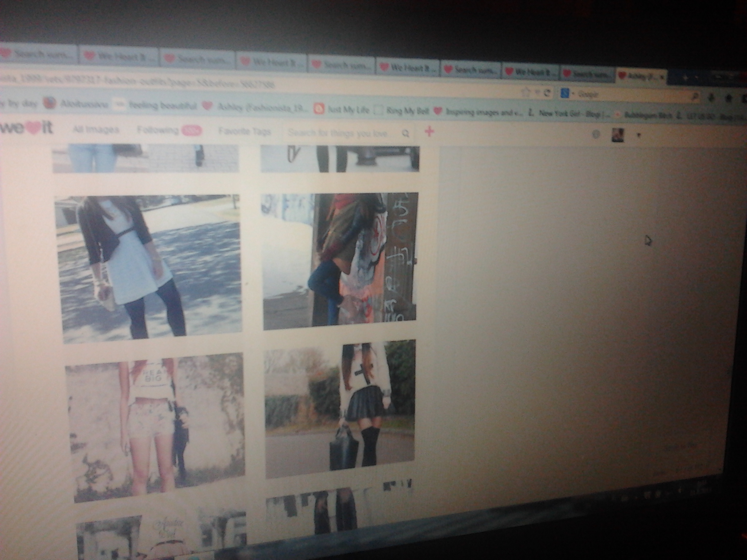
Task: Go to the browser home icon
Action: 729,98
